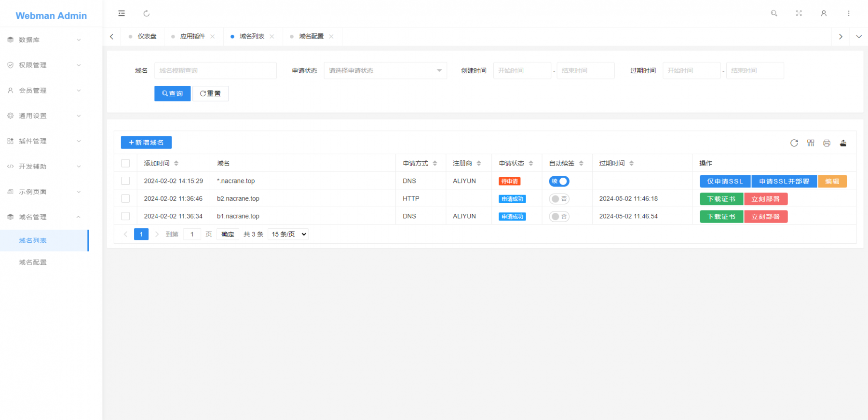Screen dimensions: 868x420
Task: Select 域名配置 in the sidebar
Action: pyautogui.click(x=44, y=262)
